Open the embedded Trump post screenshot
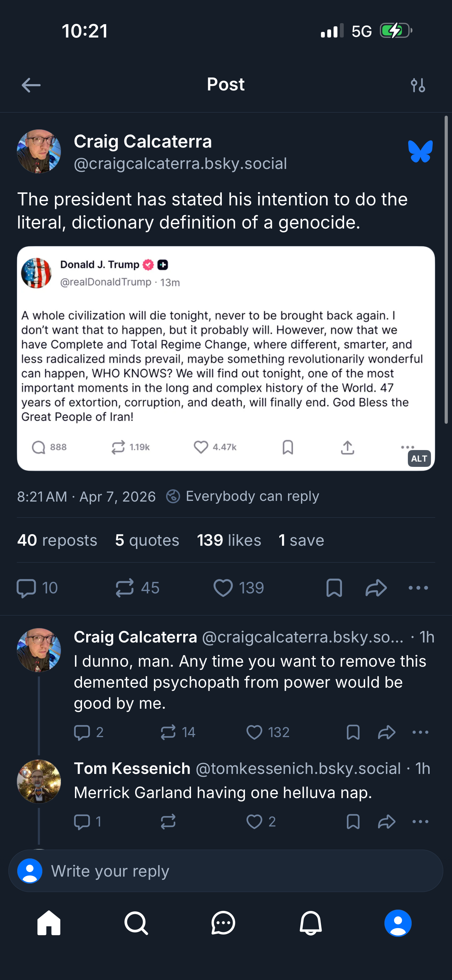452x980 pixels. click(226, 358)
